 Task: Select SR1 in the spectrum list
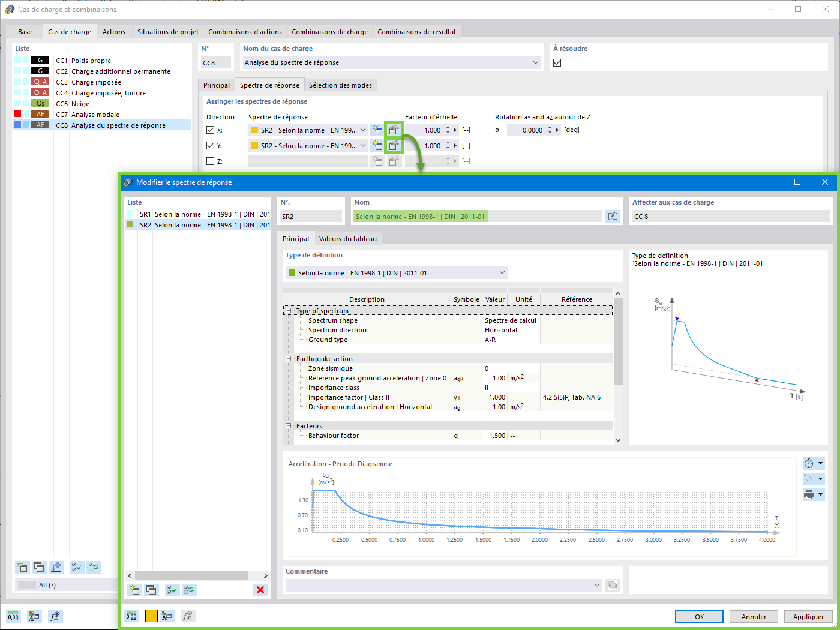click(x=197, y=214)
